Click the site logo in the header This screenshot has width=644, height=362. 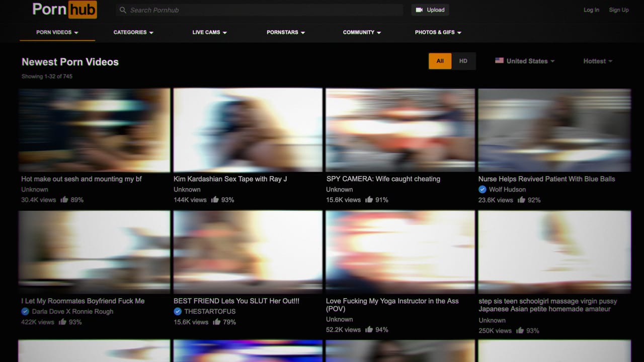tap(64, 10)
